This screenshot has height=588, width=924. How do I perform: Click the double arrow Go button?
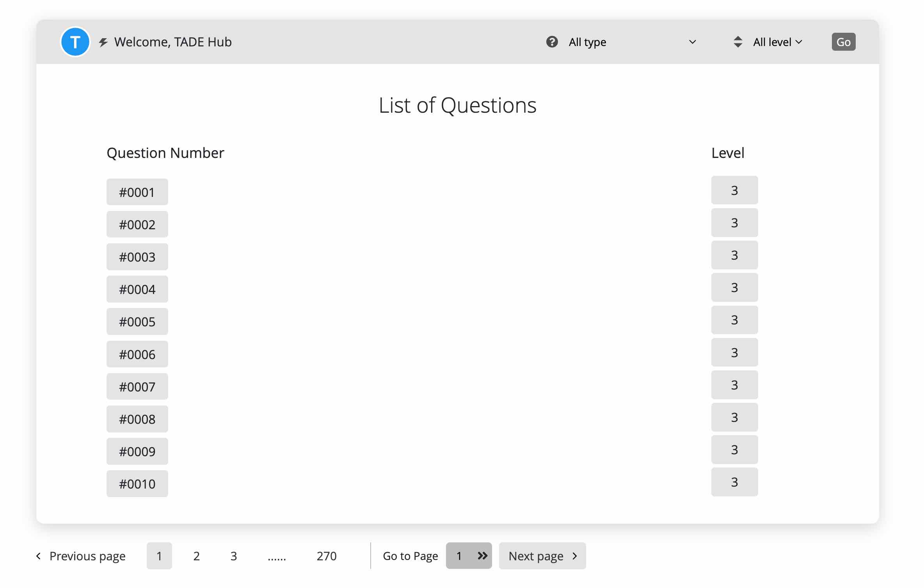point(482,556)
